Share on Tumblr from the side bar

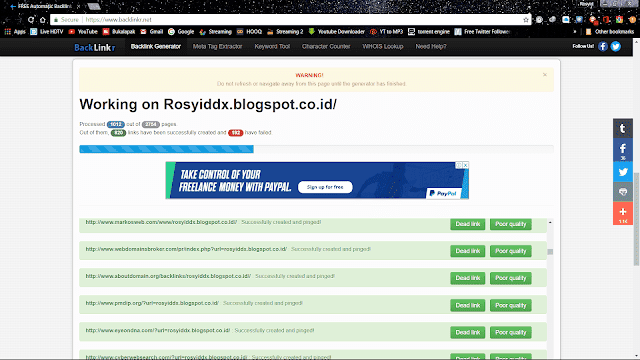tap(622, 129)
